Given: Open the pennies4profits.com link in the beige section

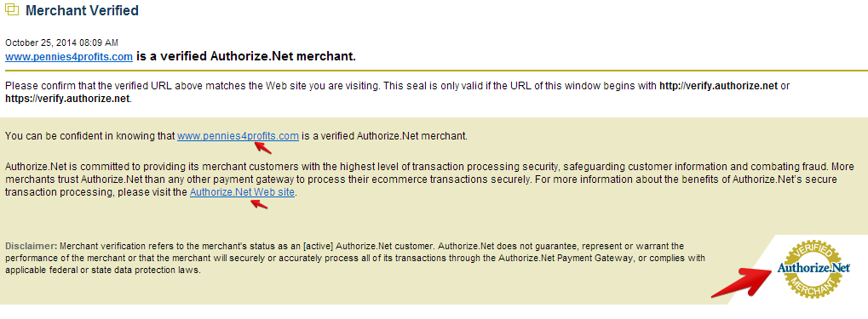Looking at the screenshot, I should [238, 135].
